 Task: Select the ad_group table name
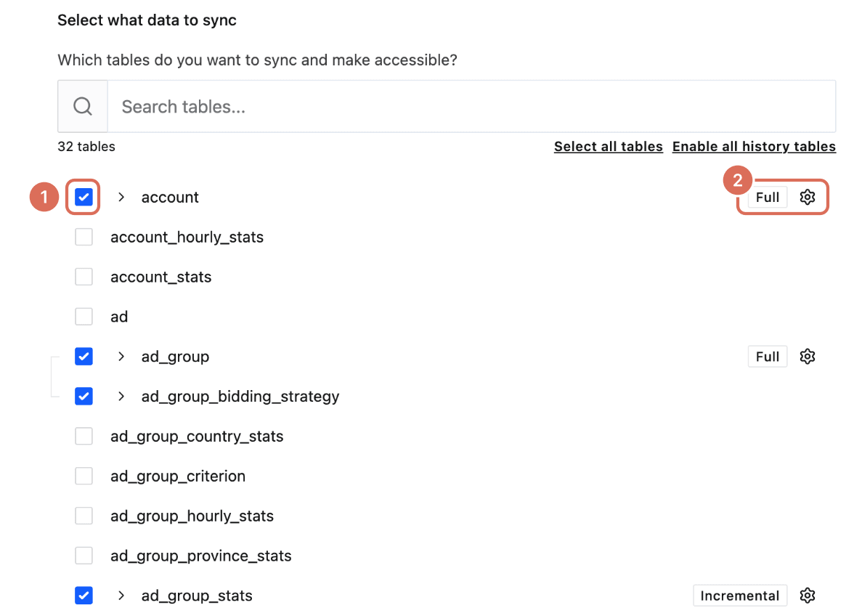175,357
